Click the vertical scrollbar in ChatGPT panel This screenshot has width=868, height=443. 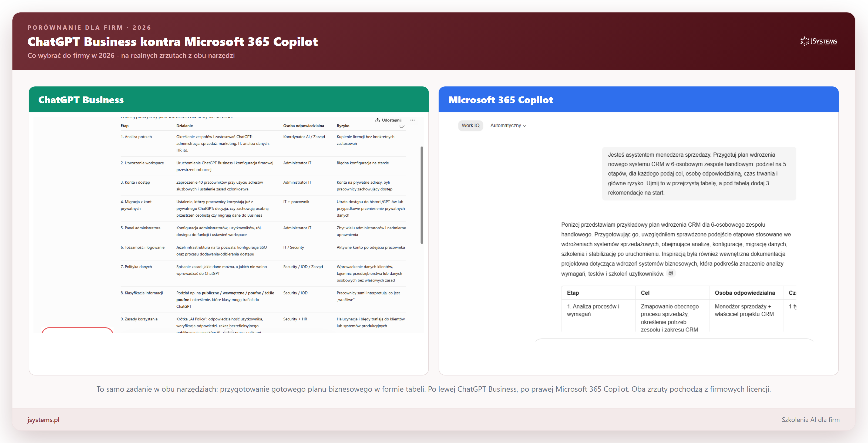click(x=422, y=195)
